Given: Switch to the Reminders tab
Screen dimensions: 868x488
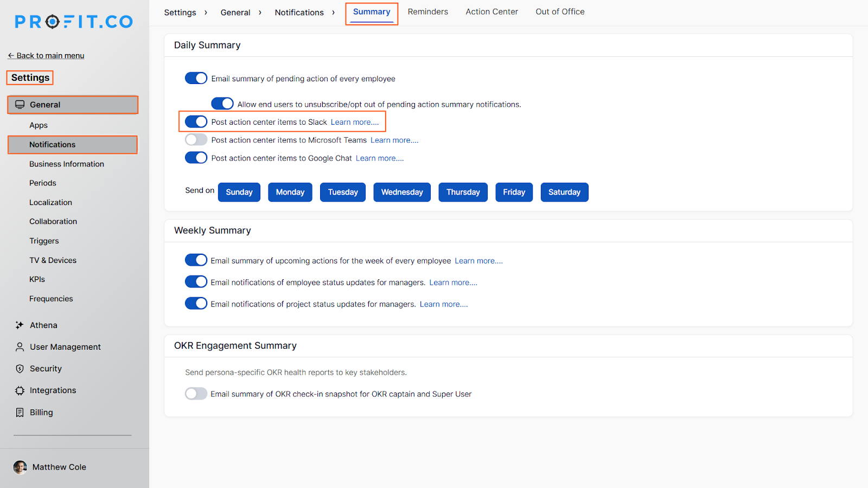Looking at the screenshot, I should pos(428,12).
